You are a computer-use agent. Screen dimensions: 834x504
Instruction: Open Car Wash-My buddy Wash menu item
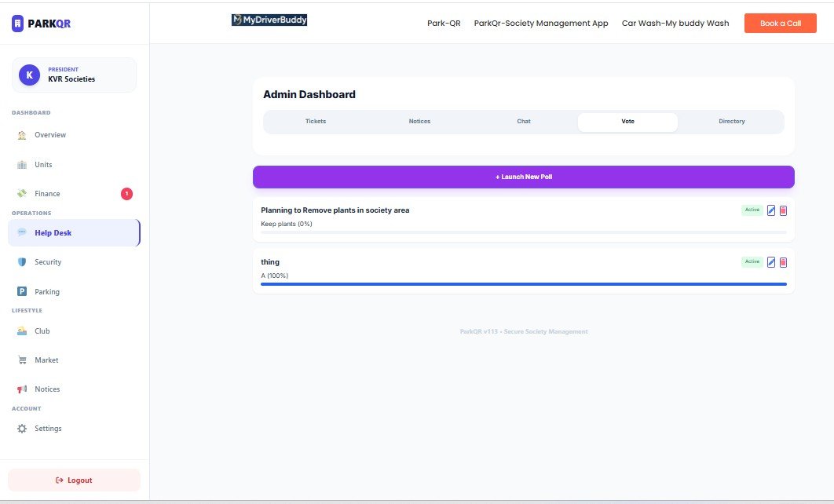point(675,23)
